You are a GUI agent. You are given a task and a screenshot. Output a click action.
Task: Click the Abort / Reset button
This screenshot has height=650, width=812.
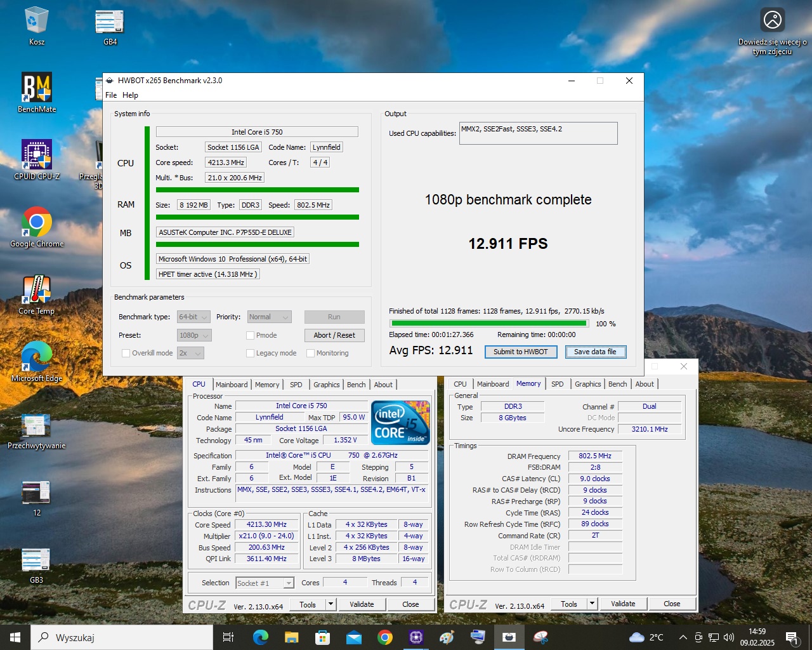(x=334, y=335)
